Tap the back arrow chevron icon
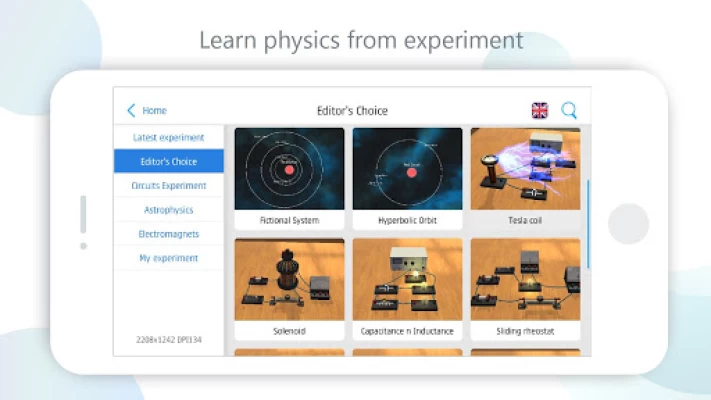This screenshot has width=711, height=400. tap(131, 111)
